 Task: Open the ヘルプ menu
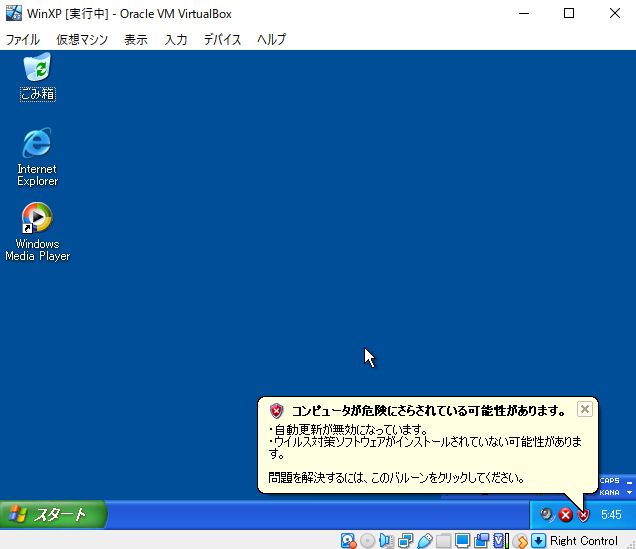coord(271,39)
